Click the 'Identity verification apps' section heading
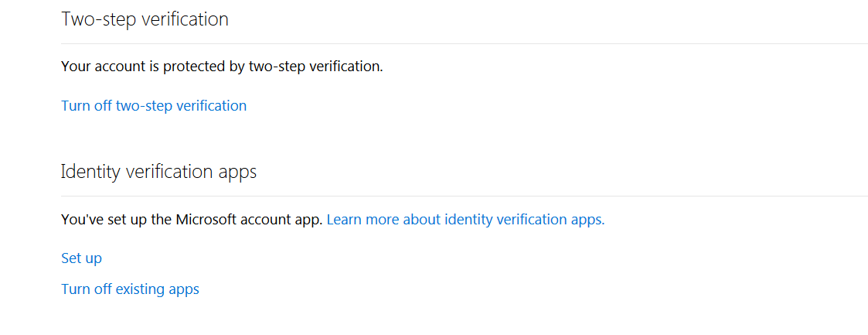This screenshot has height=335, width=868. 159,172
